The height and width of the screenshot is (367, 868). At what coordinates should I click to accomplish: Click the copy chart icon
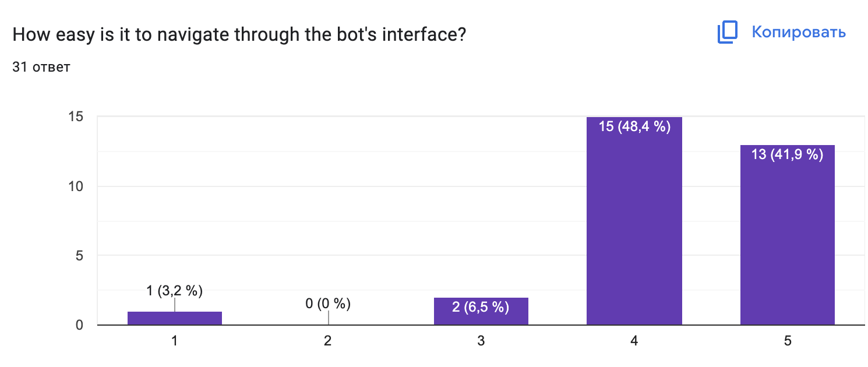point(727,32)
